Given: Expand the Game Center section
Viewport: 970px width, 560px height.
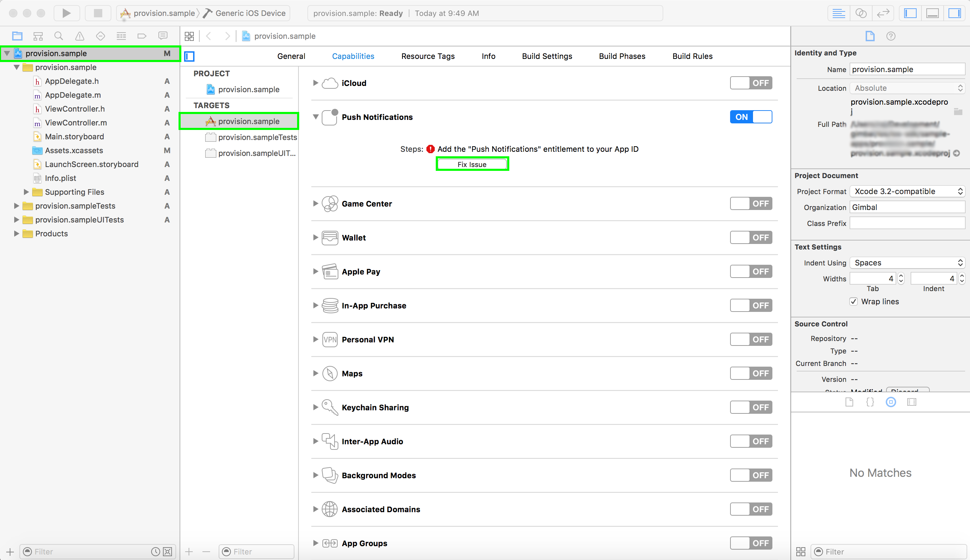Looking at the screenshot, I should click(315, 204).
